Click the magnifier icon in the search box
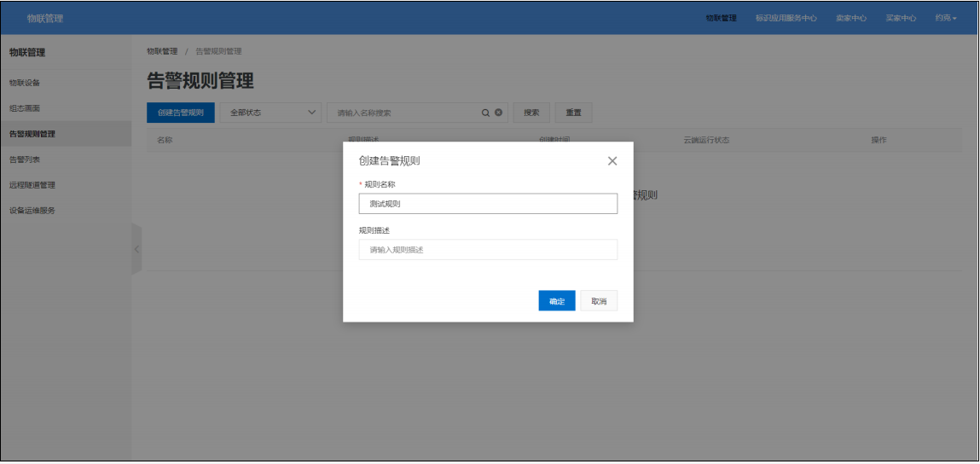This screenshot has width=980, height=464. (485, 113)
